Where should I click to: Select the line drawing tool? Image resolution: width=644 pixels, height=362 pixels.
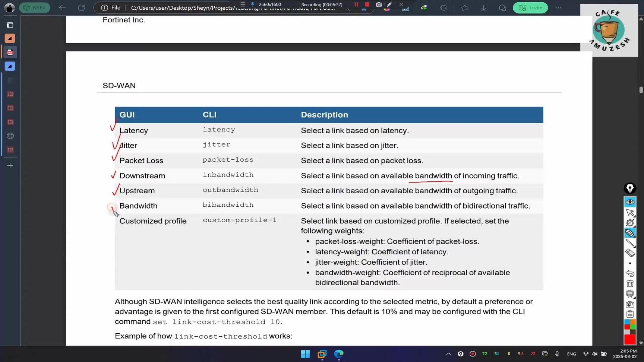pyautogui.click(x=630, y=243)
